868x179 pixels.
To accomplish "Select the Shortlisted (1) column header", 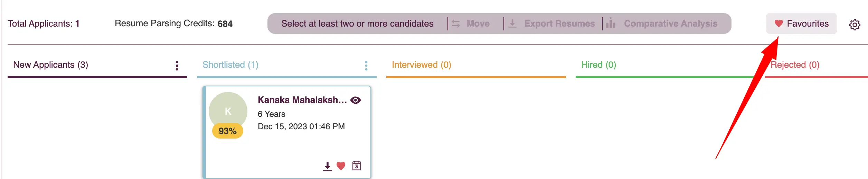I will pos(230,65).
